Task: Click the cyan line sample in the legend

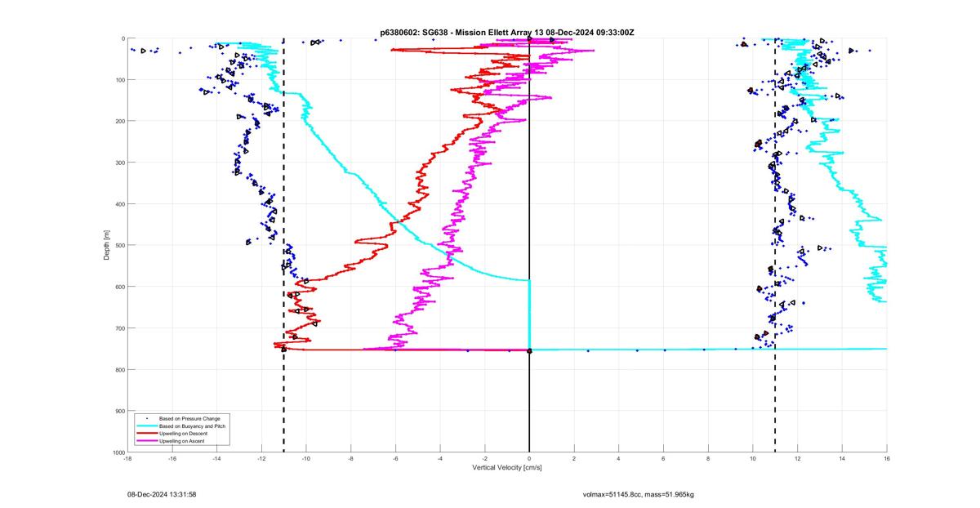Action: click(x=147, y=426)
